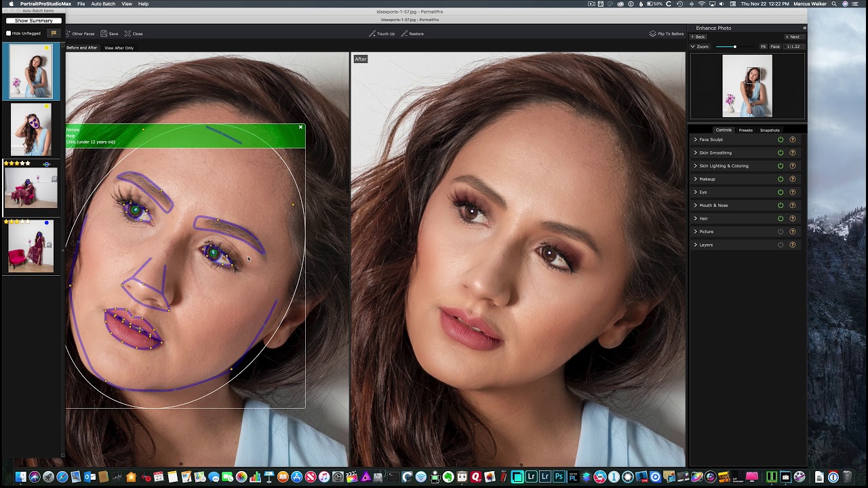Click the Face zoom button
868x488 pixels.
pyautogui.click(x=774, y=47)
